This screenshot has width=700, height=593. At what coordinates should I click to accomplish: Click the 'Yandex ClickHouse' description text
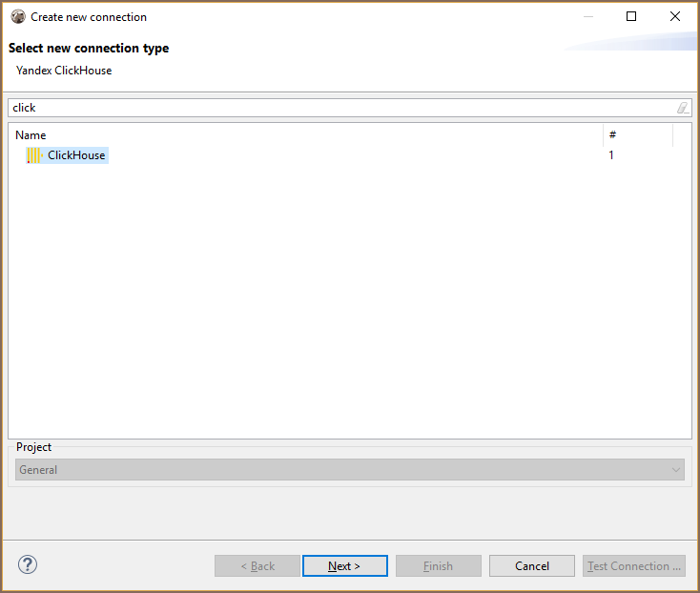point(64,71)
